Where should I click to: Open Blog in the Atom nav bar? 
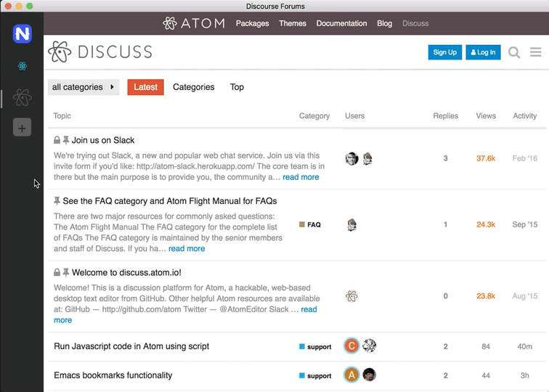tap(384, 23)
